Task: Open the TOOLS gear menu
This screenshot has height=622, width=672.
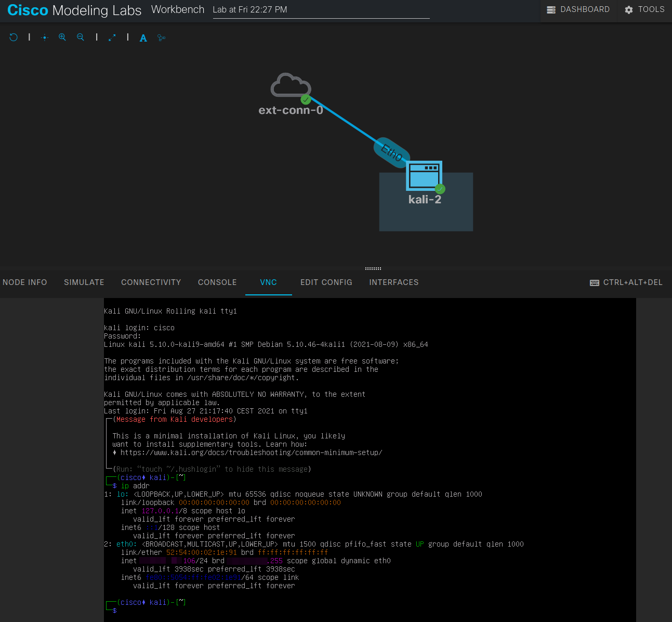Action: tap(644, 9)
